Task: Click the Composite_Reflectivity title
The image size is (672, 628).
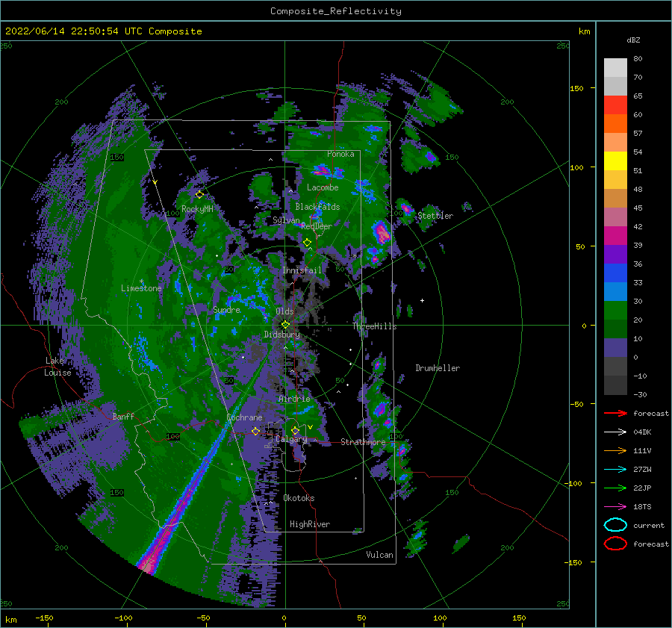Action: pyautogui.click(x=336, y=11)
